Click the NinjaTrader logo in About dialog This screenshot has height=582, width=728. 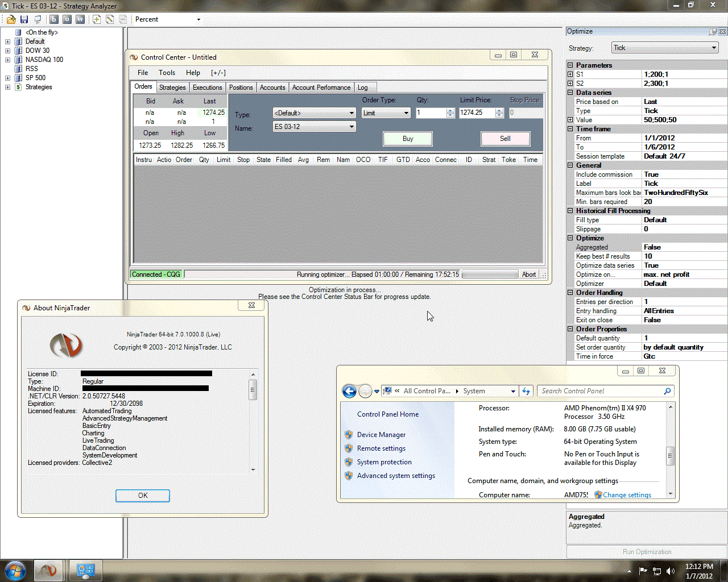click(66, 344)
